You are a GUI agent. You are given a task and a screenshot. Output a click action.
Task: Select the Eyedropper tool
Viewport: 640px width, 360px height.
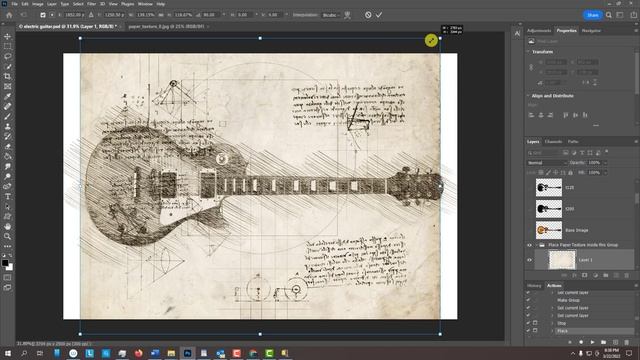[7, 96]
